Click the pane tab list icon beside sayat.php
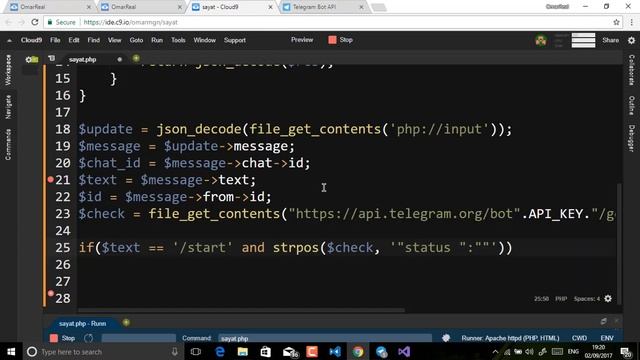 click(51, 59)
